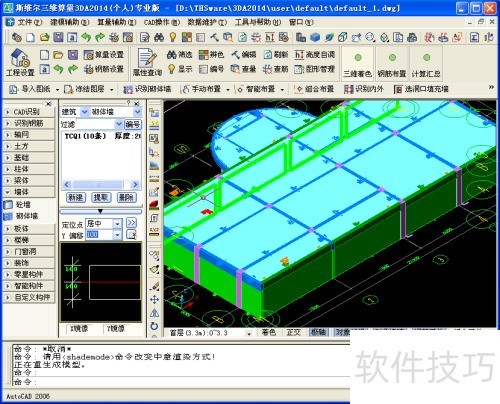Viewport: 500px width, 404px height.
Task: Open the 砌体墙 component type dropdown
Action: pos(137,112)
